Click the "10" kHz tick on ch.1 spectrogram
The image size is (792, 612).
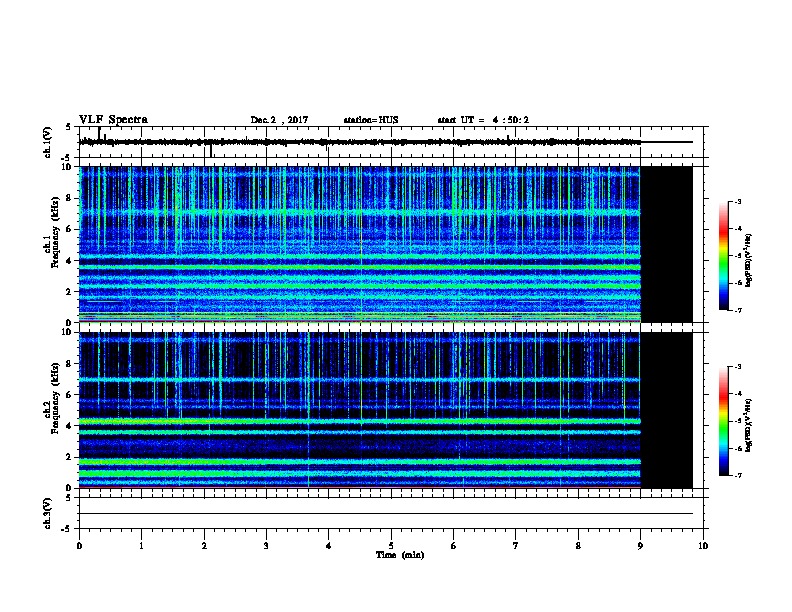[68, 167]
